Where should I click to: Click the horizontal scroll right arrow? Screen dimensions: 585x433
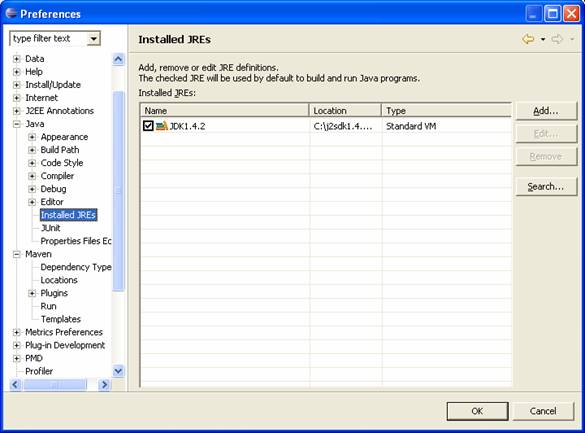[104, 385]
